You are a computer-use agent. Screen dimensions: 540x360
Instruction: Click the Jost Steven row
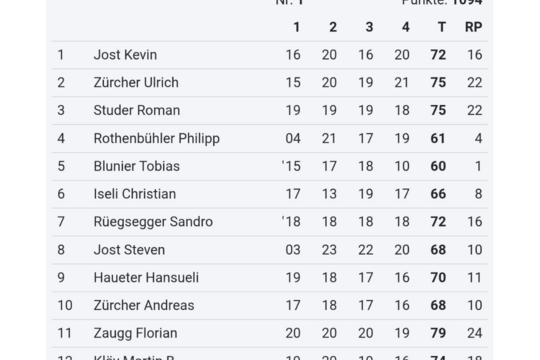[270, 250]
